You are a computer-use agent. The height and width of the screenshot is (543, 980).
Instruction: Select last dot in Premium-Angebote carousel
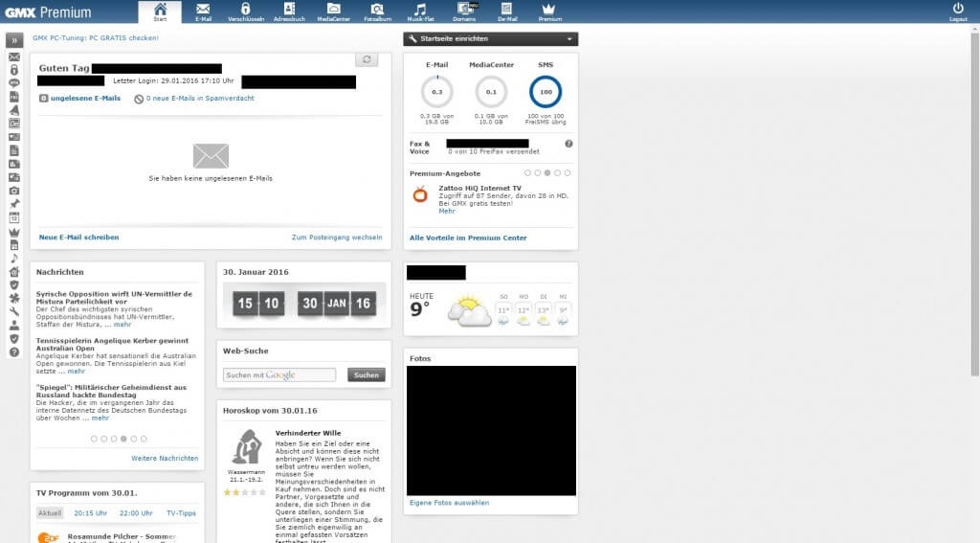pyautogui.click(x=568, y=173)
